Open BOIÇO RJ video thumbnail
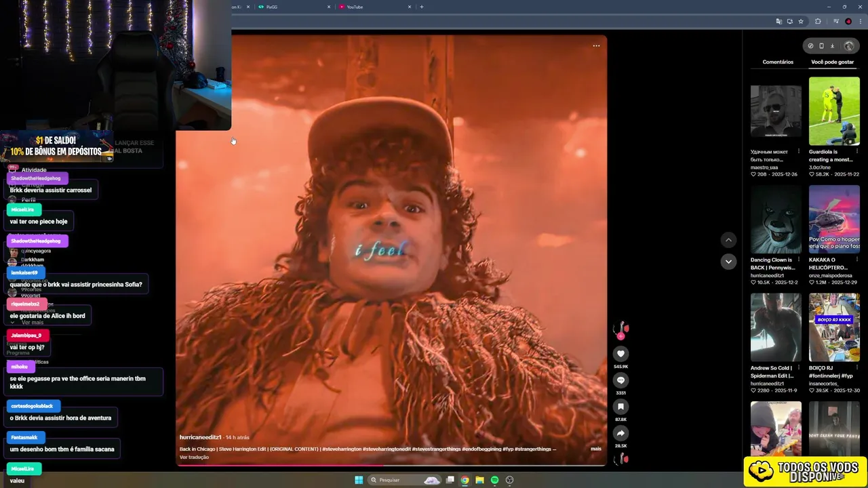The image size is (868, 488). (x=834, y=327)
